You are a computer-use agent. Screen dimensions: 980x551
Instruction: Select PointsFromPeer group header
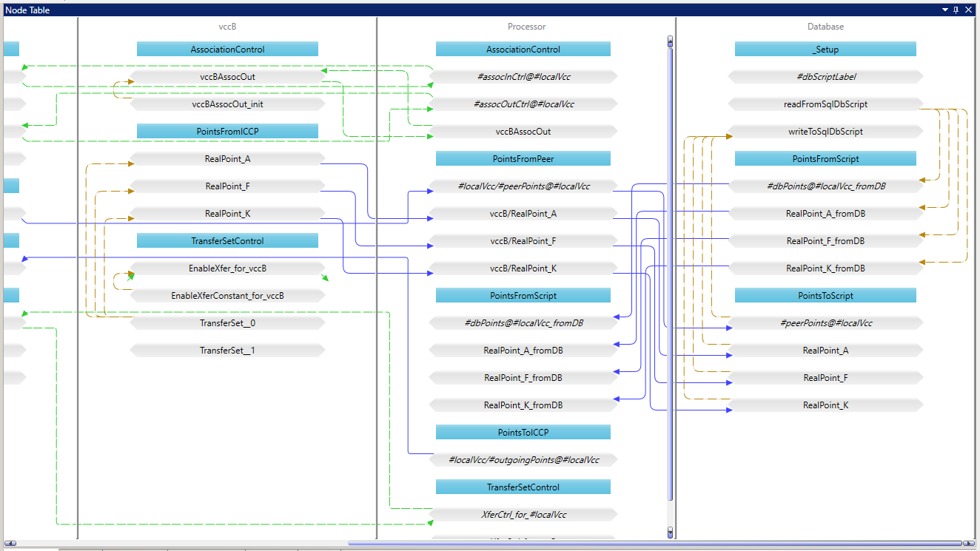pos(523,158)
